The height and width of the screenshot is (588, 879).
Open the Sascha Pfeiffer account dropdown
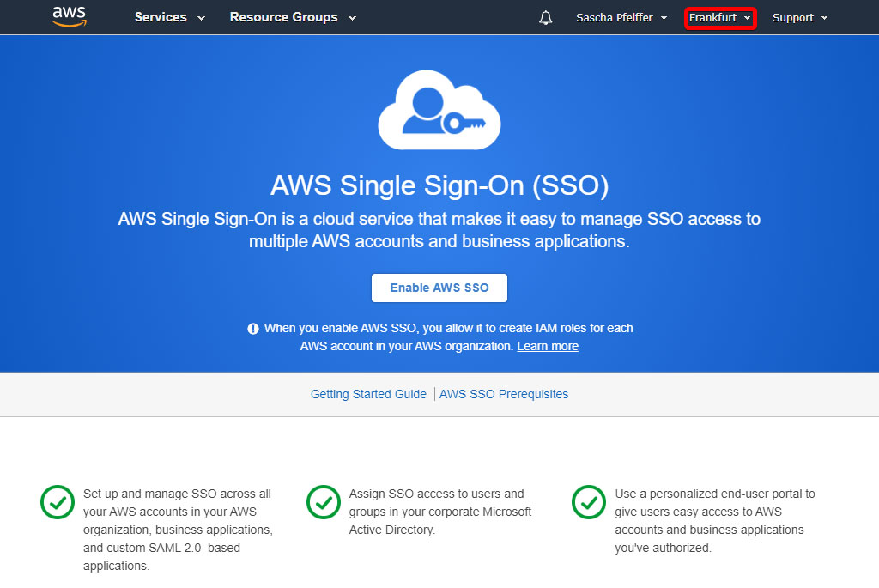pyautogui.click(x=614, y=16)
